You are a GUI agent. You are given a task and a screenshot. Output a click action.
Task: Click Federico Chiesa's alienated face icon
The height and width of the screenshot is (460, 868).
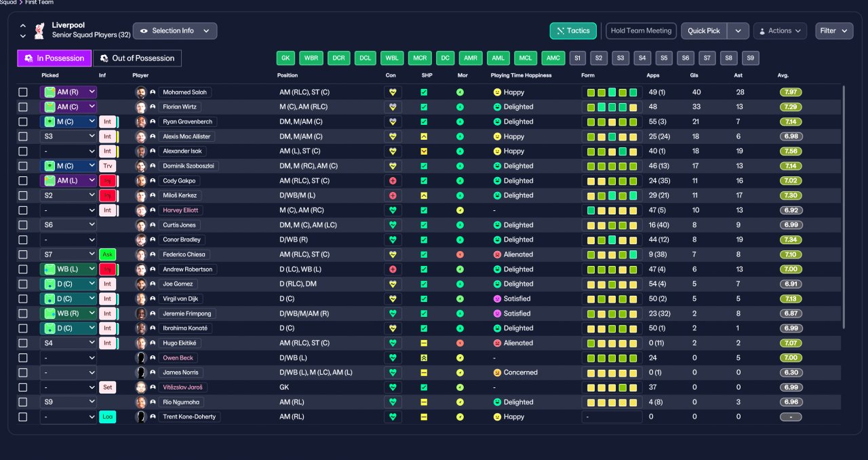[x=497, y=254]
